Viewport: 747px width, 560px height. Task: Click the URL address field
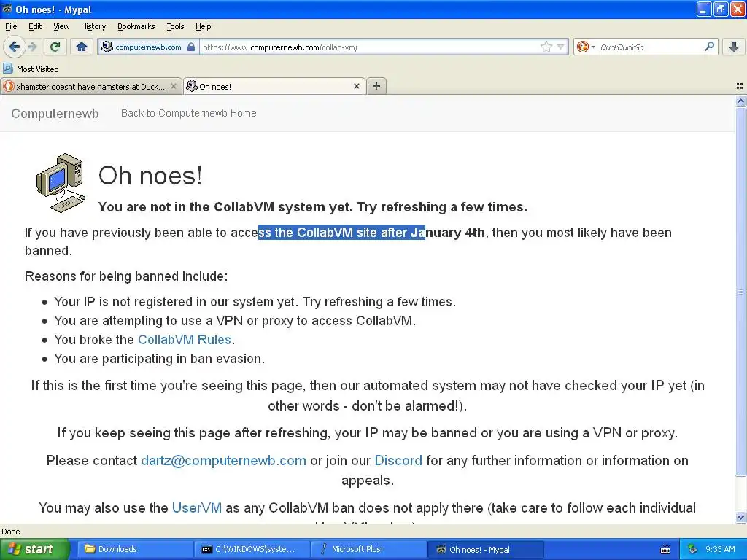(369, 47)
